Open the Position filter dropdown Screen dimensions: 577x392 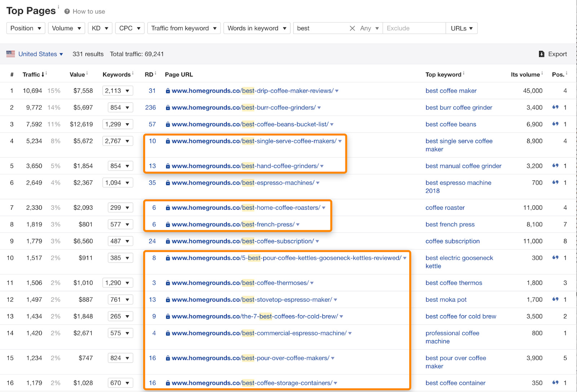pos(26,28)
